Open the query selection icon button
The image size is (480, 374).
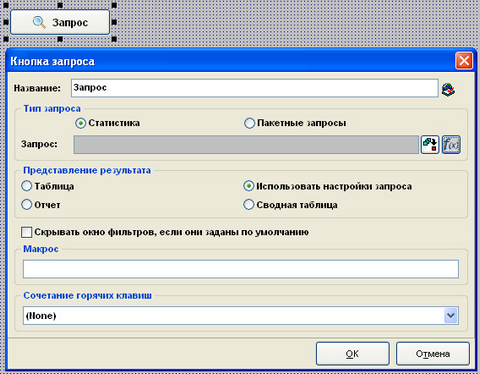430,144
